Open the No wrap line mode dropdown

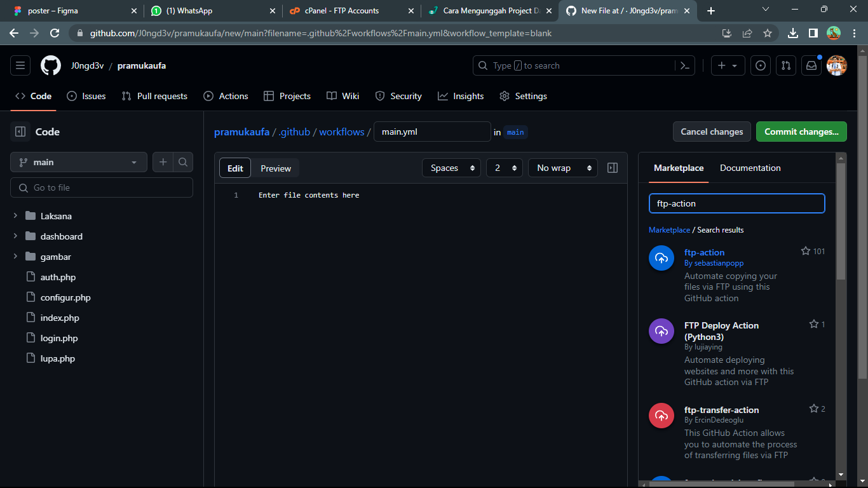563,168
